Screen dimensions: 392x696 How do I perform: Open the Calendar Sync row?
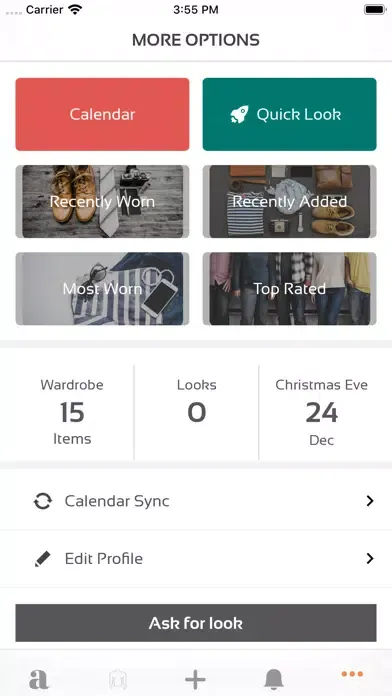pyautogui.click(x=196, y=501)
